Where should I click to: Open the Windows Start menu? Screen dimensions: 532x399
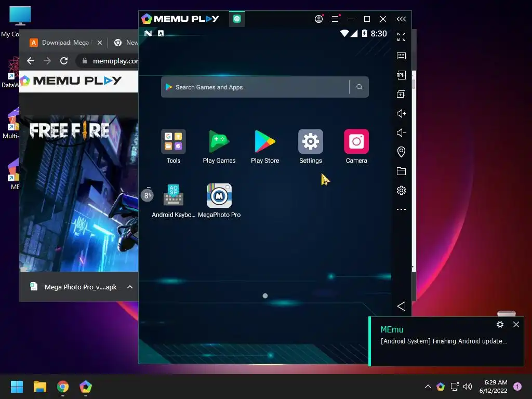(x=17, y=387)
